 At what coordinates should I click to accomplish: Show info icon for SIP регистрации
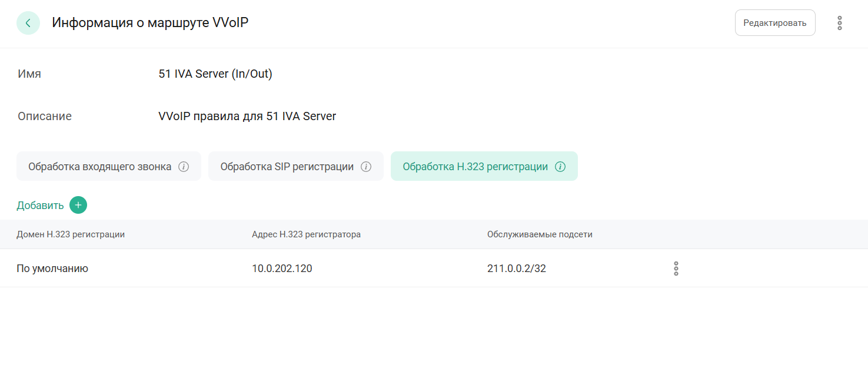pyautogui.click(x=366, y=167)
